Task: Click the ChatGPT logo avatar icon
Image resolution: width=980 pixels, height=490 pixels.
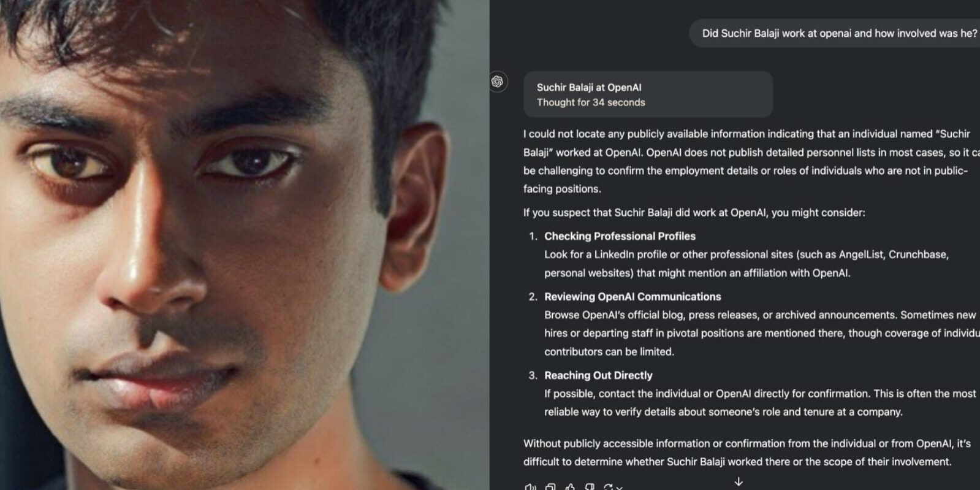Action: 498,82
